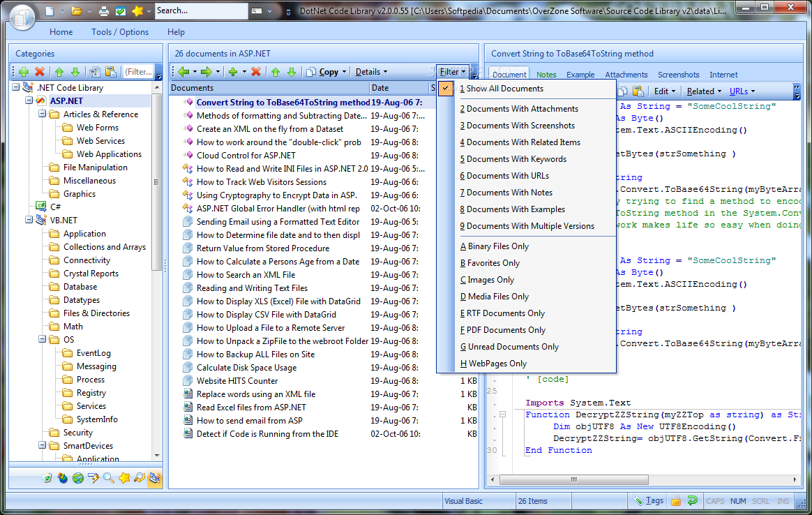
Task: Switch to the Screenshots tab
Action: click(x=678, y=75)
